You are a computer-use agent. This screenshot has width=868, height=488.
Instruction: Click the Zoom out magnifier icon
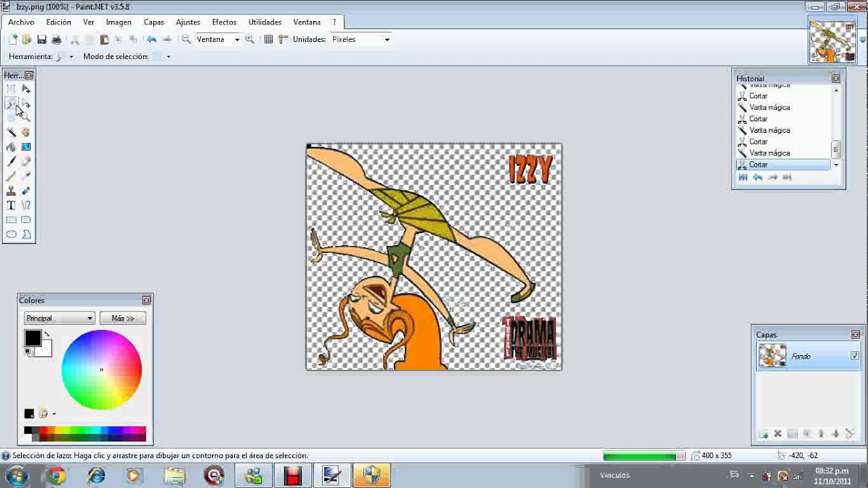pyautogui.click(x=186, y=39)
